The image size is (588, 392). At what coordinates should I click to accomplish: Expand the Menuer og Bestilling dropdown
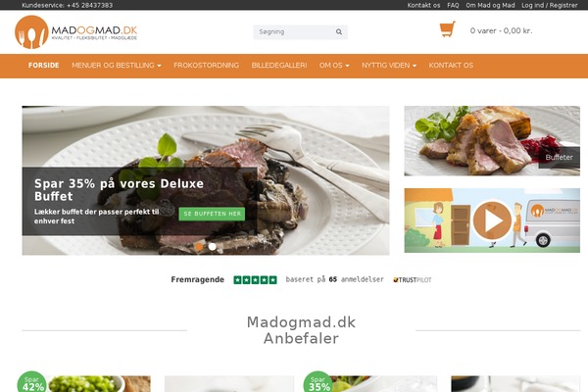click(117, 66)
